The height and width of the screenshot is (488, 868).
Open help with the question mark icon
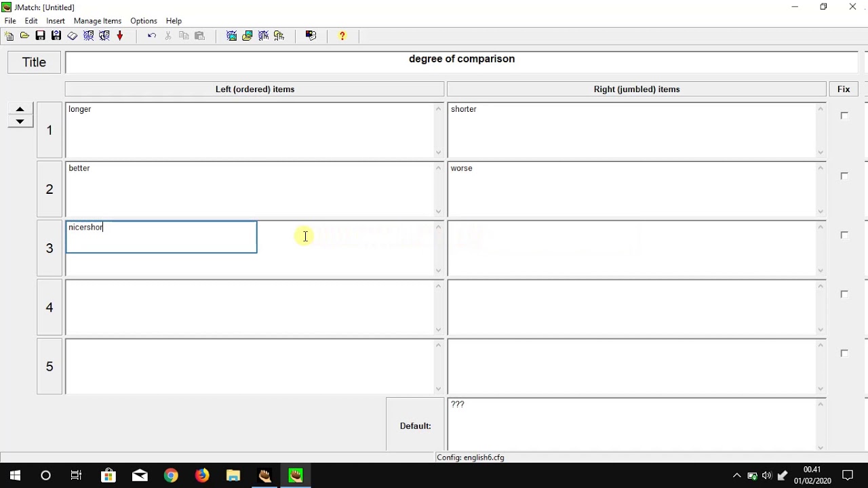pyautogui.click(x=342, y=36)
